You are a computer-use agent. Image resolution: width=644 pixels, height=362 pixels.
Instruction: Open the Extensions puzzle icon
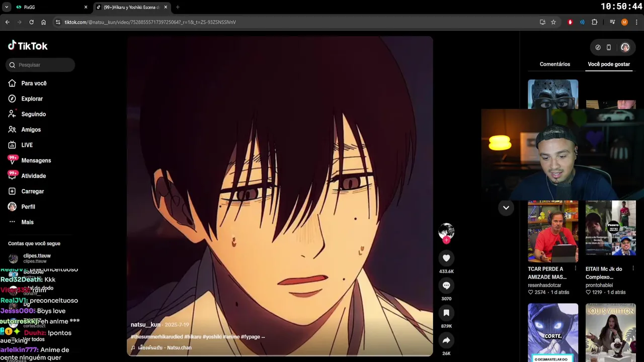point(594,22)
